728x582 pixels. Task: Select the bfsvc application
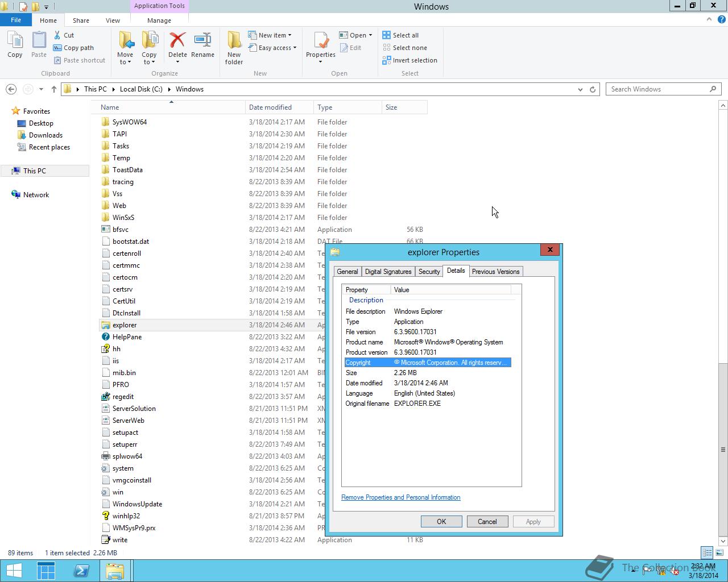point(120,230)
